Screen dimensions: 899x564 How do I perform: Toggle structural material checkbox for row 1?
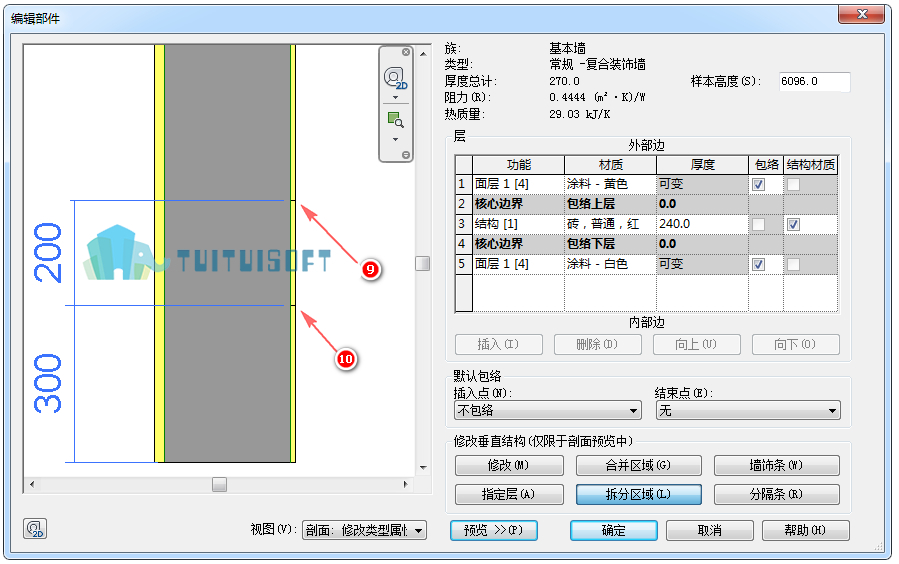click(x=794, y=185)
